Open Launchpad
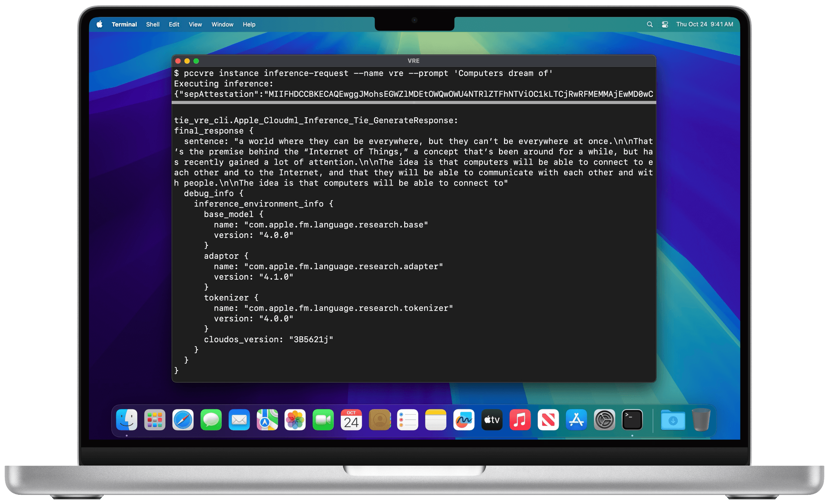This screenshot has height=504, width=829. click(x=155, y=420)
